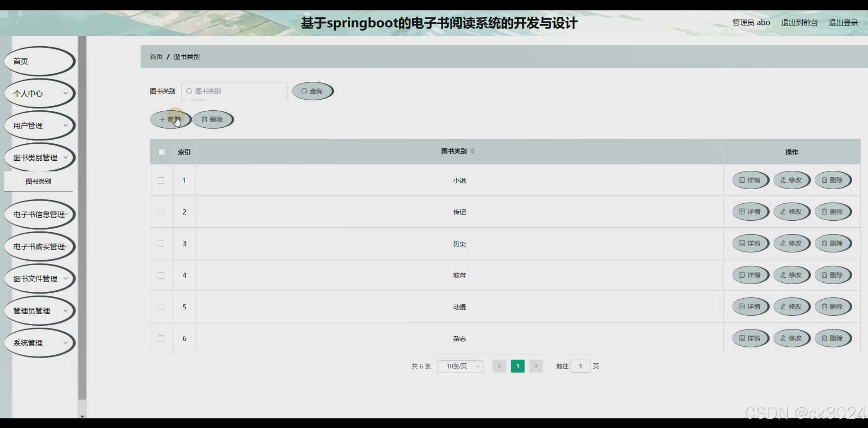
Task: Check the select-all header checkbox
Action: pos(162,152)
